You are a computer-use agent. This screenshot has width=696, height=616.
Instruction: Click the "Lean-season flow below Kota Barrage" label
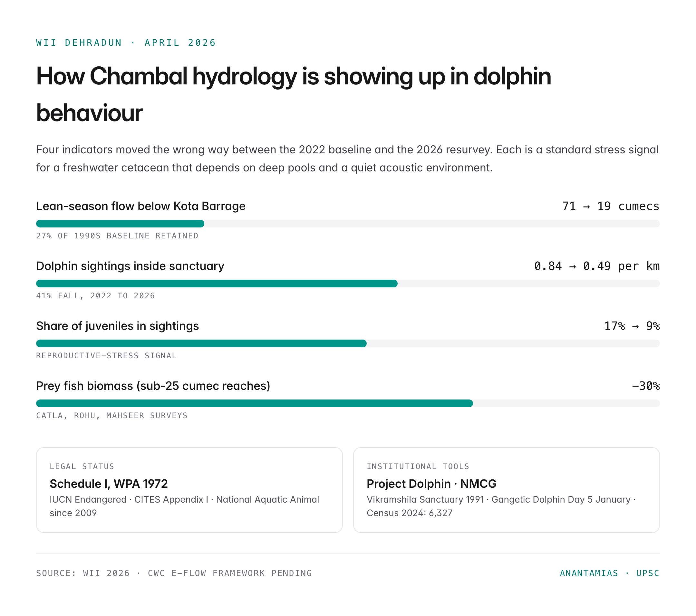[140, 207]
